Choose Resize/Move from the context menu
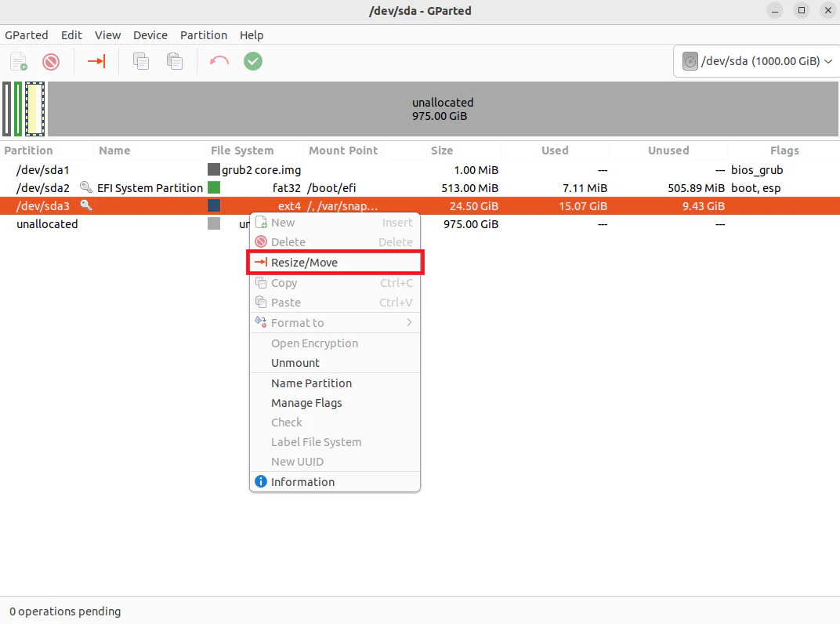This screenshot has height=624, width=840. 335,262
